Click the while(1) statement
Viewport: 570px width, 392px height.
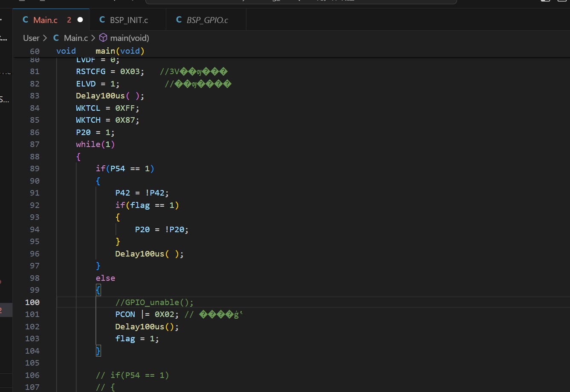[x=95, y=144]
